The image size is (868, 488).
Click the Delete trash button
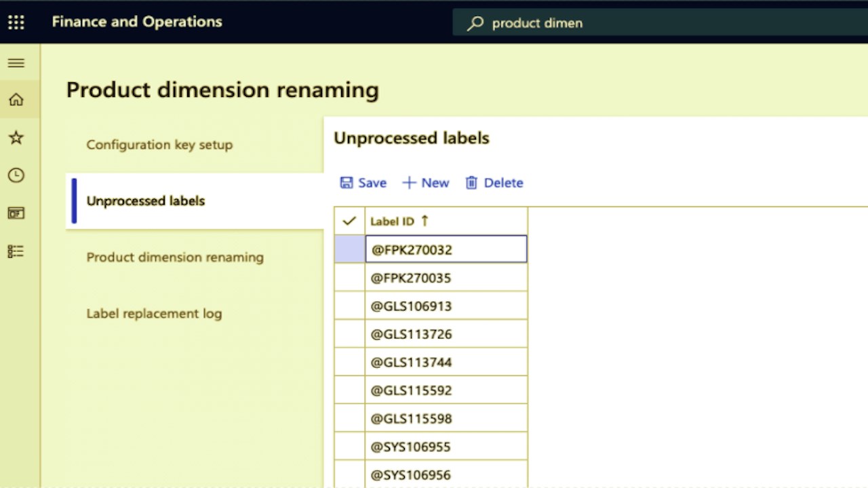coord(494,183)
